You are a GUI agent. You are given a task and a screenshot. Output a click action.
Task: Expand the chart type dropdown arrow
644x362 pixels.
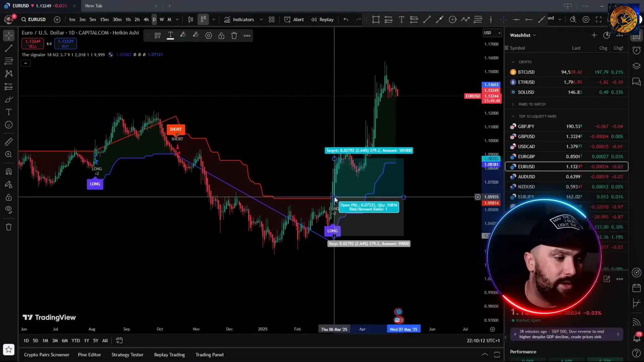pyautogui.click(x=214, y=19)
